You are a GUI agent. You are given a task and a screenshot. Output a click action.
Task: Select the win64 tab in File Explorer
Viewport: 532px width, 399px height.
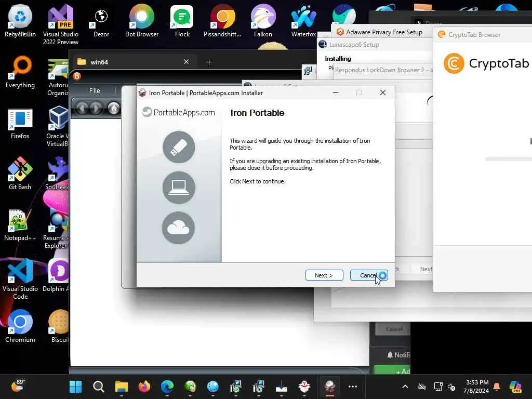point(134,62)
